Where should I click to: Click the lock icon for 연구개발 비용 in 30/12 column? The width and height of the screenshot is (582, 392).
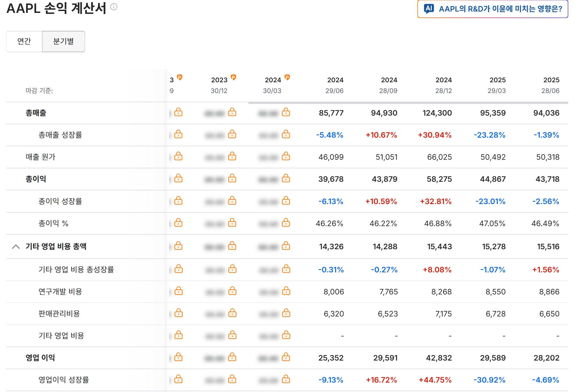pyautogui.click(x=232, y=291)
